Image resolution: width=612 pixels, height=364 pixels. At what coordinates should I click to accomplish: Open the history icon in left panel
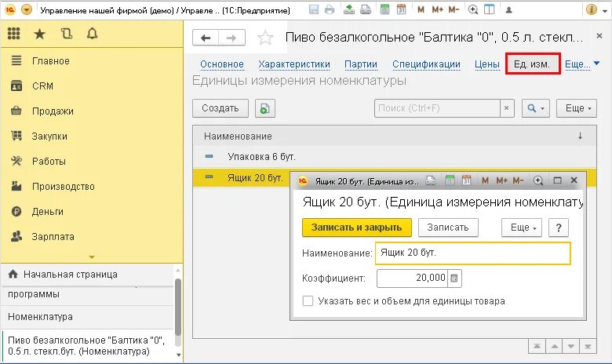pyautogui.click(x=67, y=34)
